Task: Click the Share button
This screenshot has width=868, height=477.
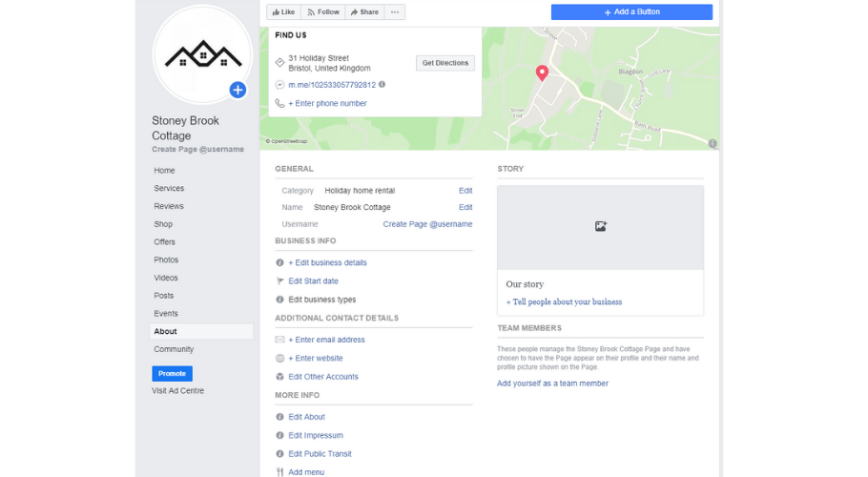Action: (x=364, y=12)
